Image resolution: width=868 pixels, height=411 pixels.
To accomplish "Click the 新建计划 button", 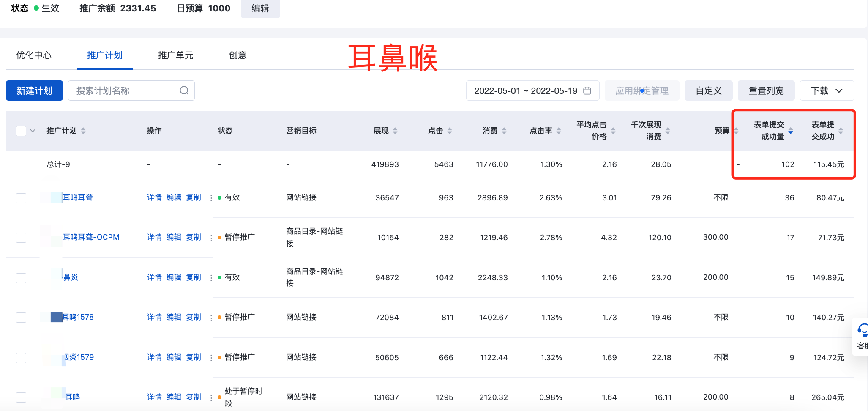I will [x=34, y=91].
